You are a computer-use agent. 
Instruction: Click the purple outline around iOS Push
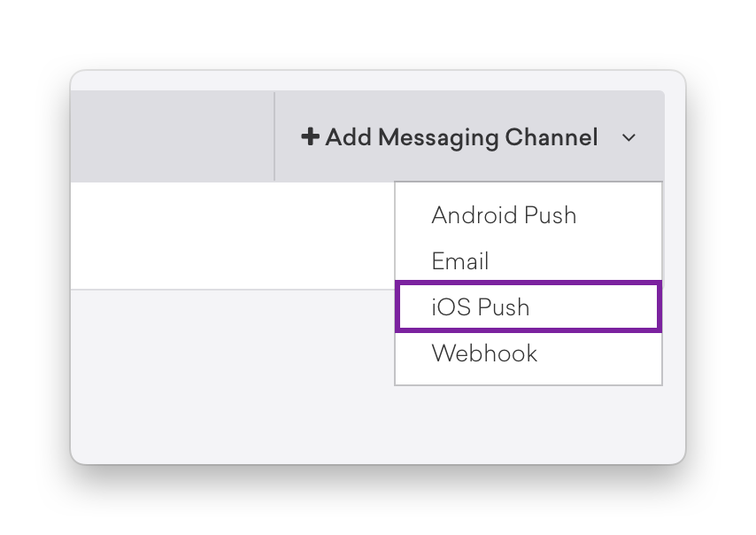click(528, 283)
